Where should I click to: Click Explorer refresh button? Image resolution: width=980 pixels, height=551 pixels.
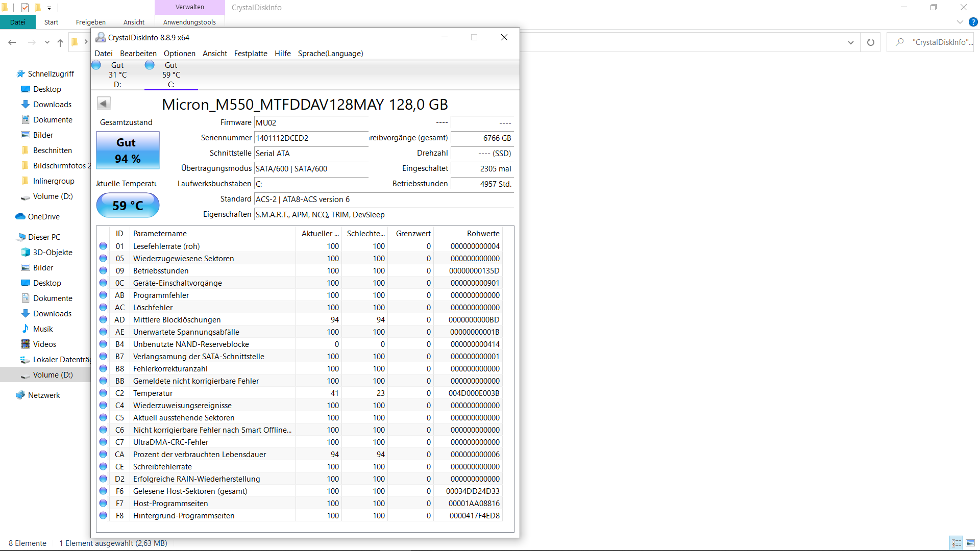871,42
